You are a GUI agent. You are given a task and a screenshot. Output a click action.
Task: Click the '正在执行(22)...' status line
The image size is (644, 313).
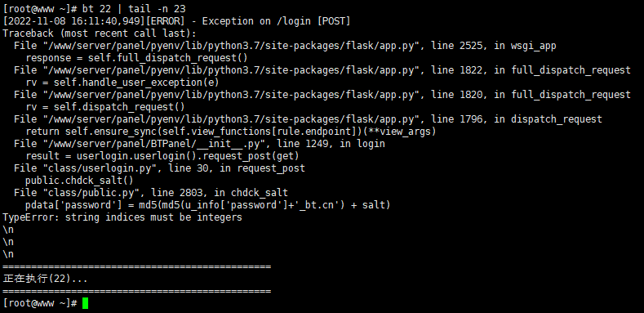pyautogui.click(x=45, y=279)
